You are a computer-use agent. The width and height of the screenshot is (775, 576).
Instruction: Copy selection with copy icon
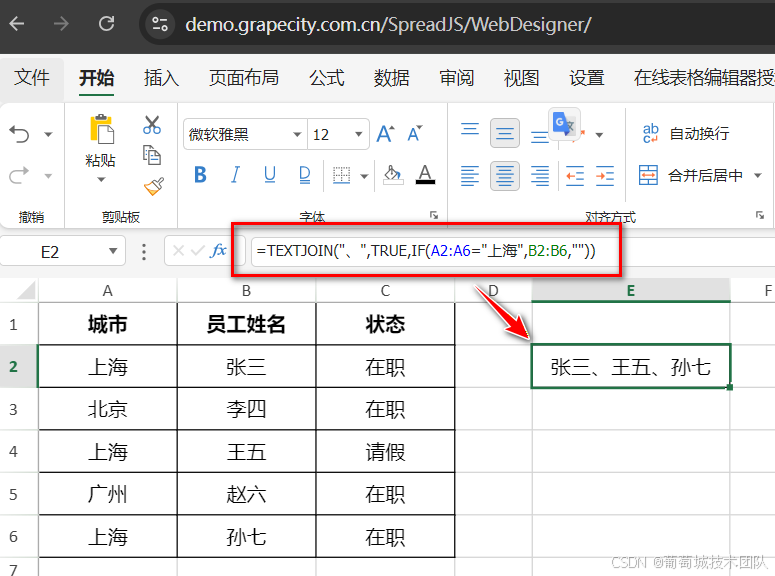point(152,155)
